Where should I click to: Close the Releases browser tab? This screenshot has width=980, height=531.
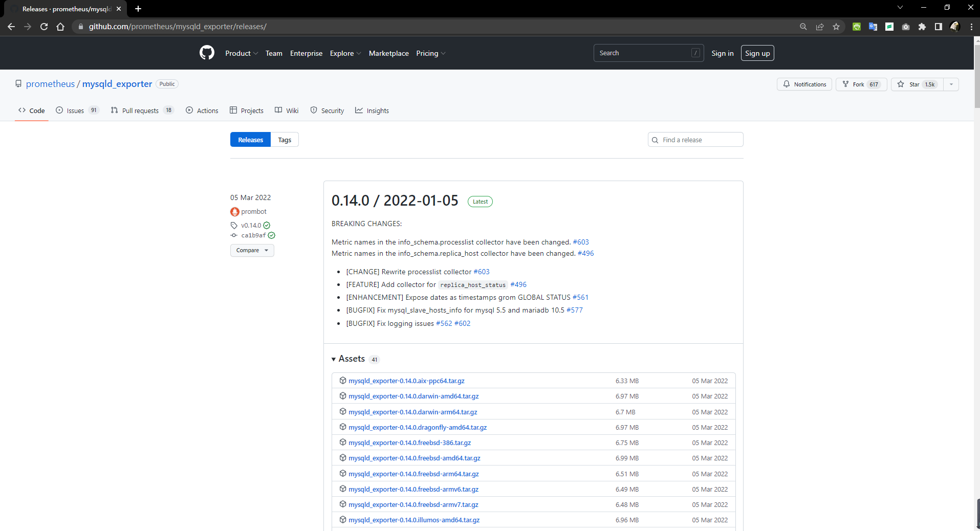coord(119,9)
